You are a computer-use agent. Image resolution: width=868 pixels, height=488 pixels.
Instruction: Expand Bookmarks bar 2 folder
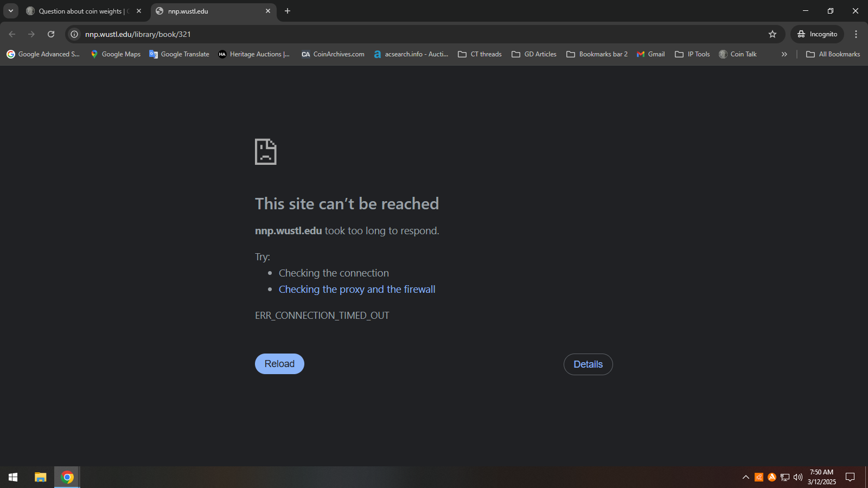597,54
